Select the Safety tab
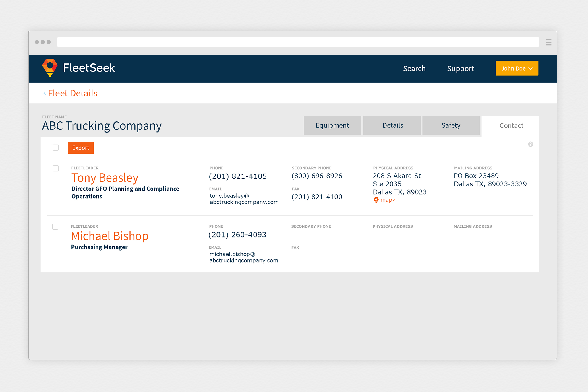 [x=451, y=126]
